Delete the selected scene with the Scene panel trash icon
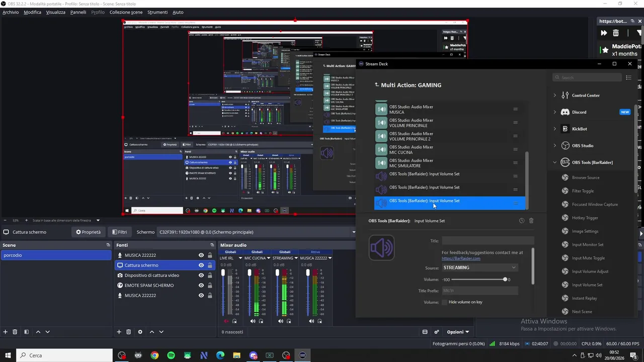 pos(15,332)
